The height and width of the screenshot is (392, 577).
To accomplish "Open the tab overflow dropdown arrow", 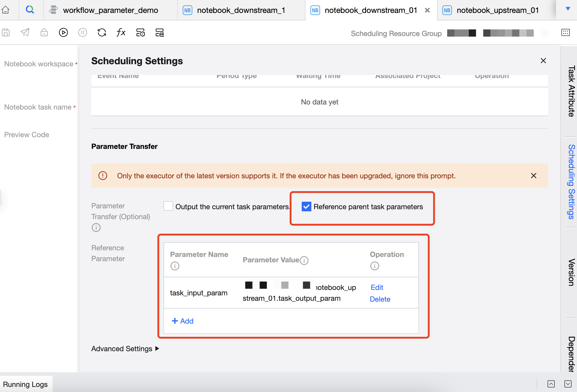I will [x=568, y=9].
